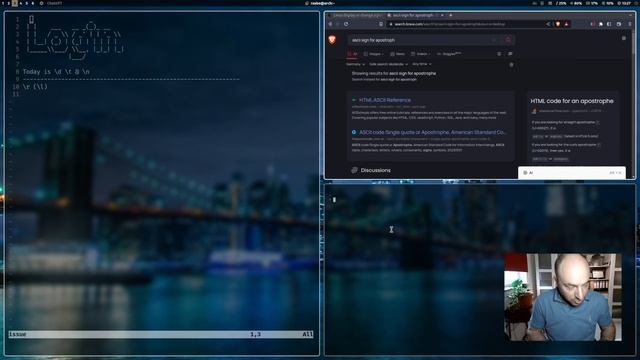Submit search with the magnifier button
This screenshot has height=360, width=640.
pyautogui.click(x=508, y=40)
